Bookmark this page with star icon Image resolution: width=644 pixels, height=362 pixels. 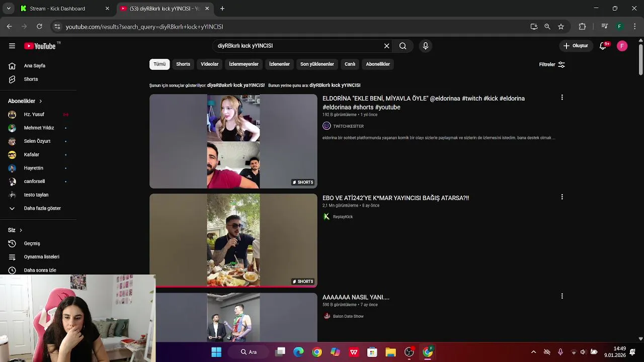[x=561, y=27]
